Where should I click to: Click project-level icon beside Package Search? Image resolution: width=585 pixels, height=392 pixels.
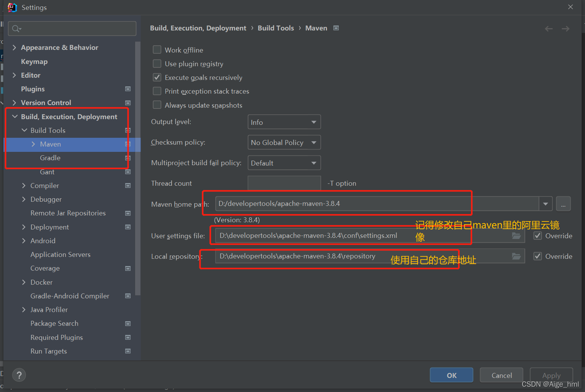pos(128,323)
